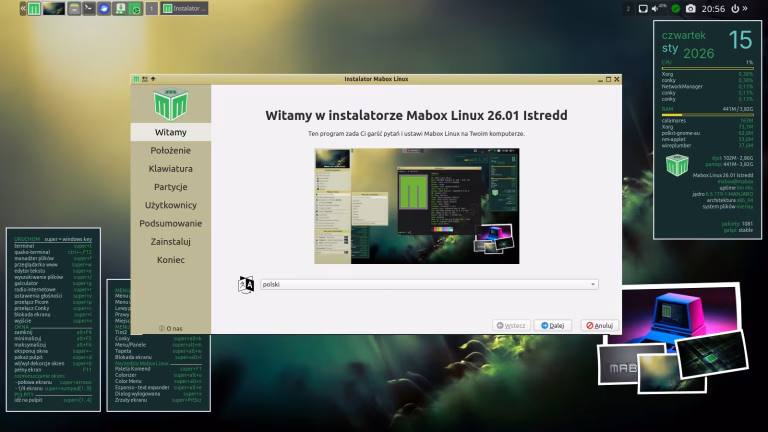Image resolution: width=768 pixels, height=432 pixels.
Task: Switch to Instalator task in the taskbar
Action: 185,8
